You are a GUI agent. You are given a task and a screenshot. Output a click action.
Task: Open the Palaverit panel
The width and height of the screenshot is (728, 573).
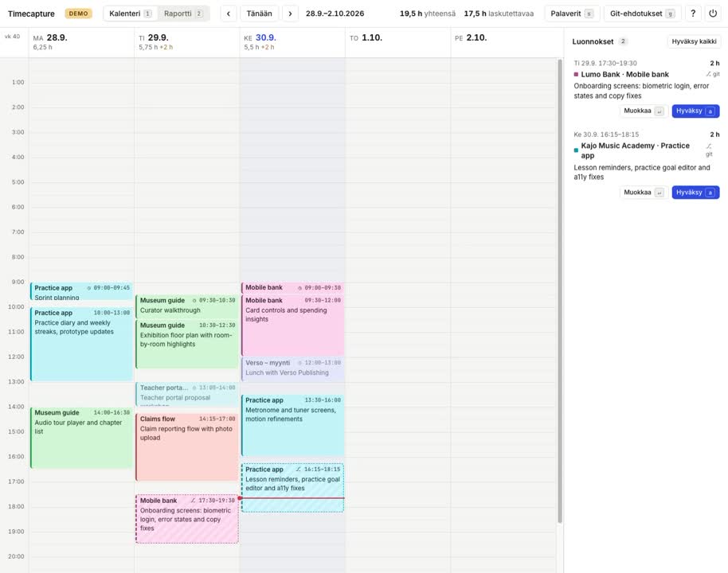coord(572,14)
